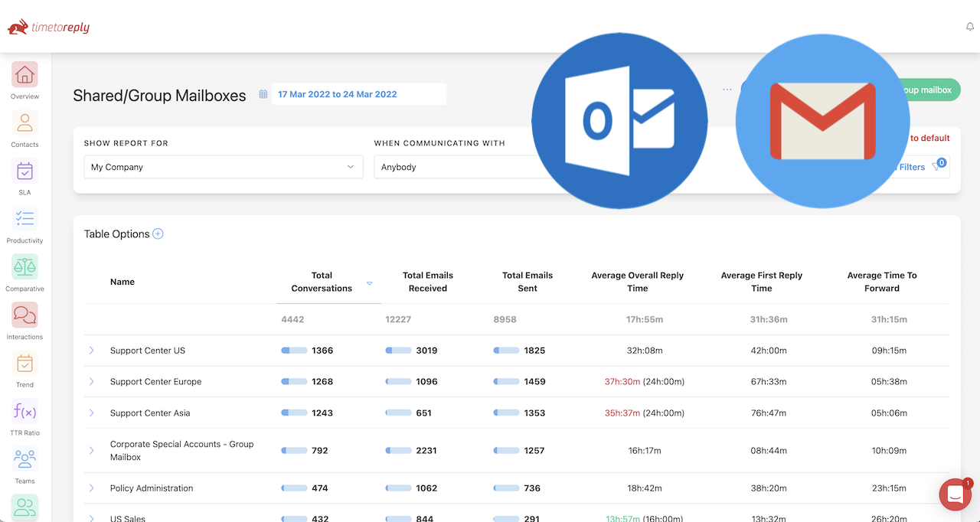980x522 pixels.
Task: Click the Total Conversations sort arrow
Action: (x=369, y=283)
